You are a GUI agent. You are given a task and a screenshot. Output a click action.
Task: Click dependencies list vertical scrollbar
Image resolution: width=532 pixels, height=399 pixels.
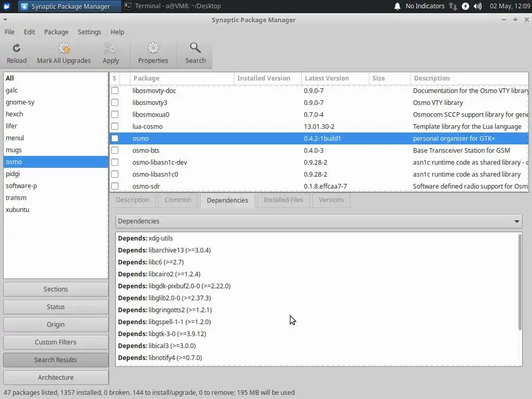[520, 282]
